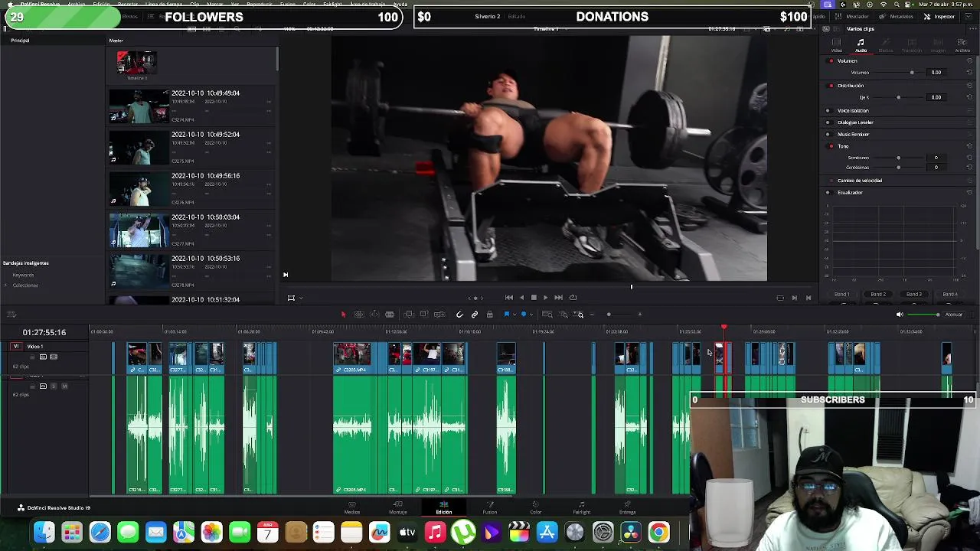Toggle the chain linked selection icon
Screen dimensions: 980x551
(475, 315)
